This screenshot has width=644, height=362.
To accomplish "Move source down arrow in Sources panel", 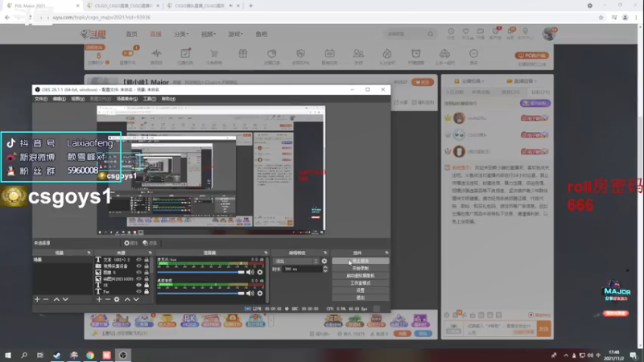I will click(x=136, y=299).
